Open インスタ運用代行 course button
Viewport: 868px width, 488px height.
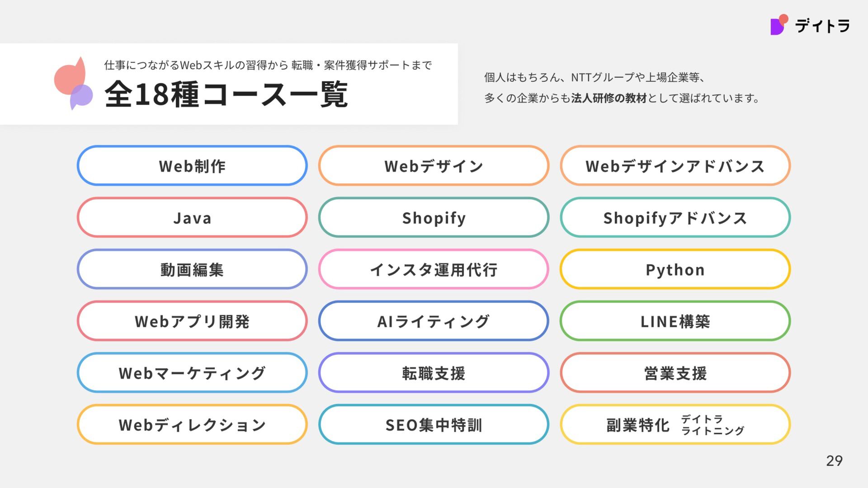point(434,269)
